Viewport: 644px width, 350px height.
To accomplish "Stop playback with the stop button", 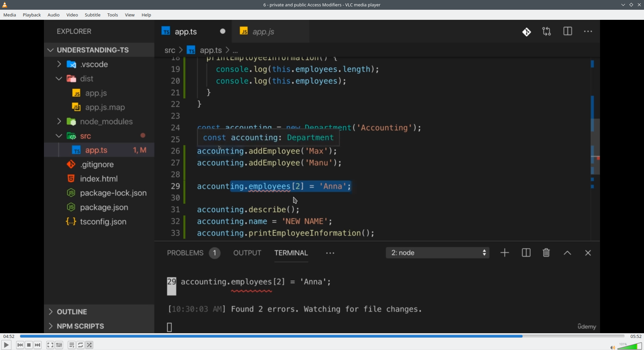I will (29, 345).
